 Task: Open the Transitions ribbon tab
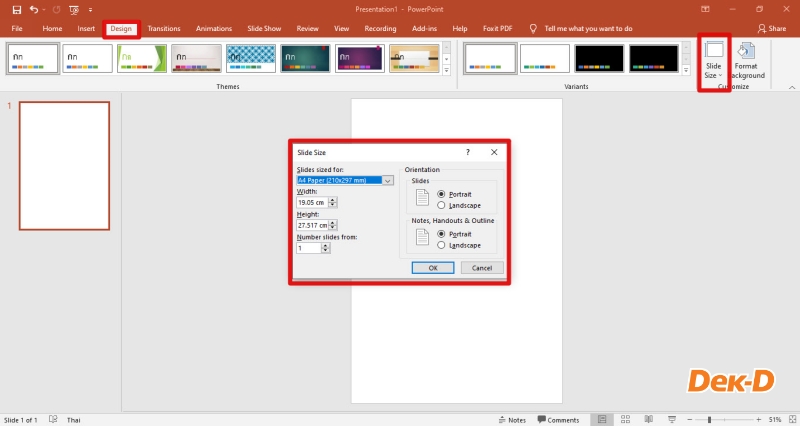164,29
